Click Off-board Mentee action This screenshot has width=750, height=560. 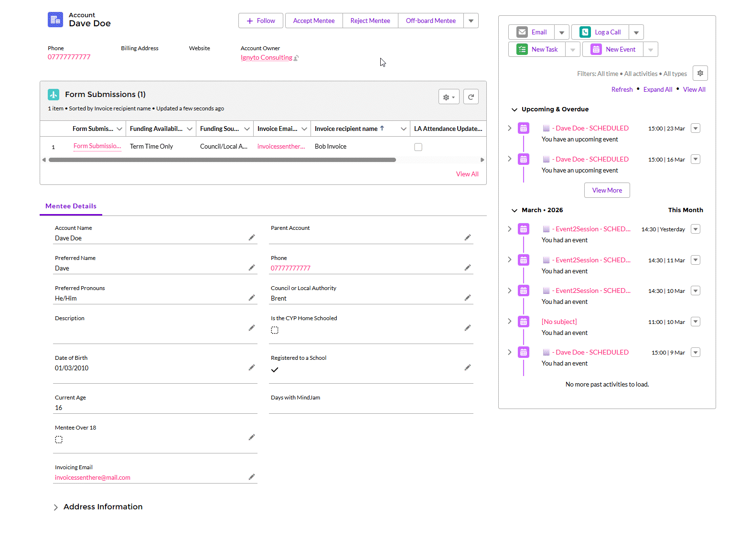tap(431, 21)
